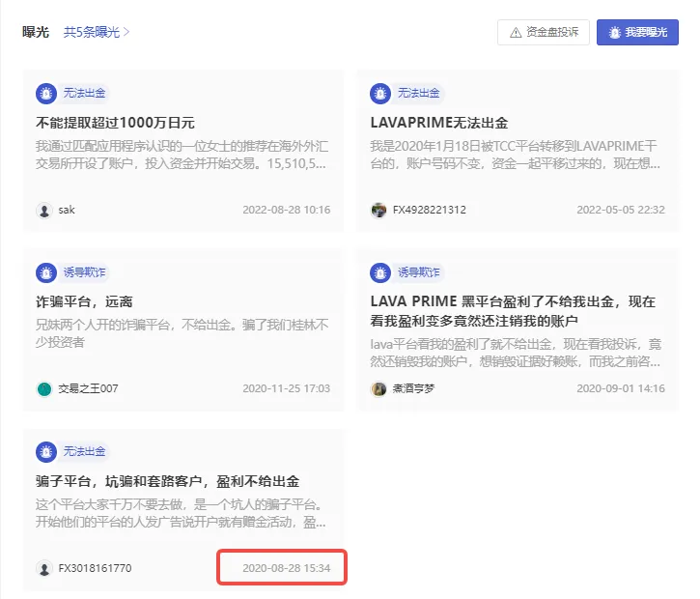The width and height of the screenshot is (700, 599).
Task: Click alarm icon on LAVAPRIME无法出金 card
Action: (380, 94)
